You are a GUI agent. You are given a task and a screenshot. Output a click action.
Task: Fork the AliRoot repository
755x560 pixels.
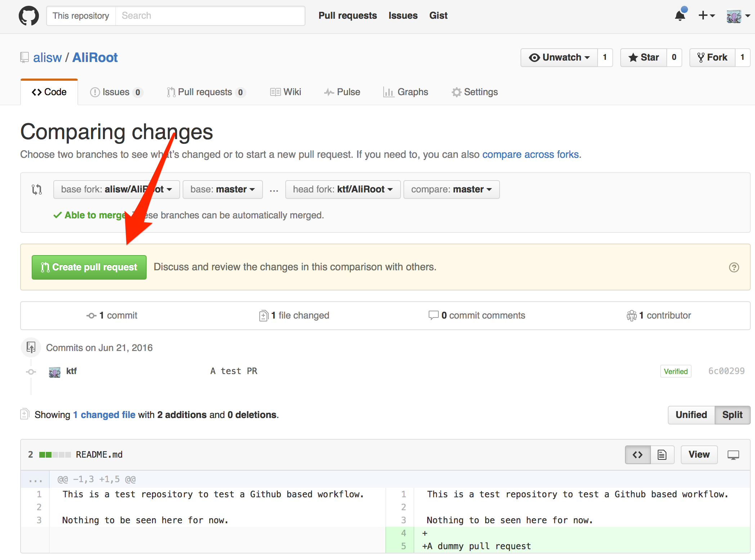(712, 57)
